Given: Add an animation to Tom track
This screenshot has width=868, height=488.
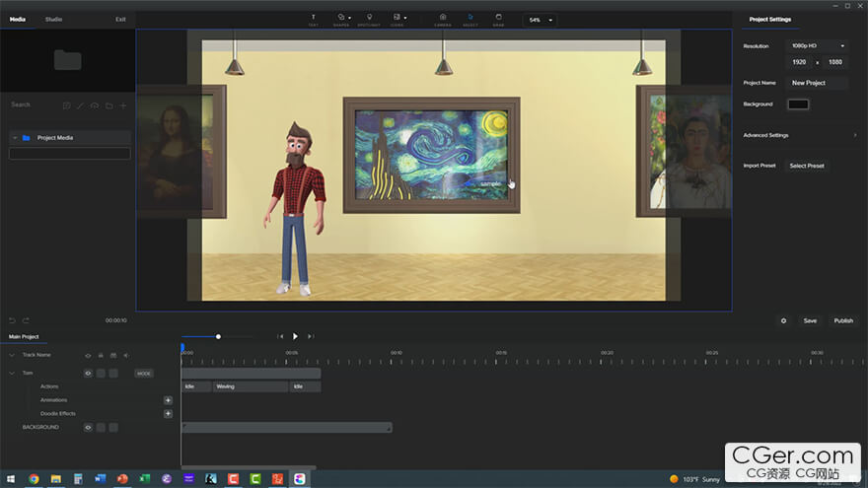Looking at the screenshot, I should [x=168, y=400].
